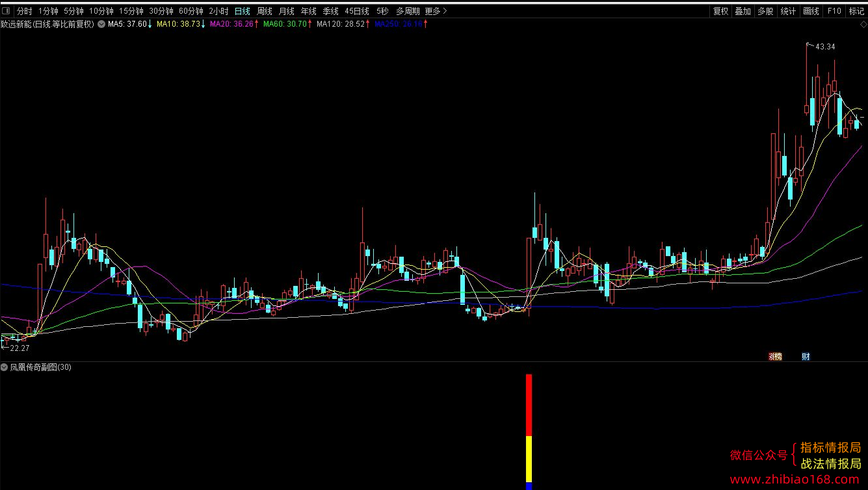Switch to 60分钟 period tab
Image resolution: width=868 pixels, height=490 pixels.
pos(191,11)
